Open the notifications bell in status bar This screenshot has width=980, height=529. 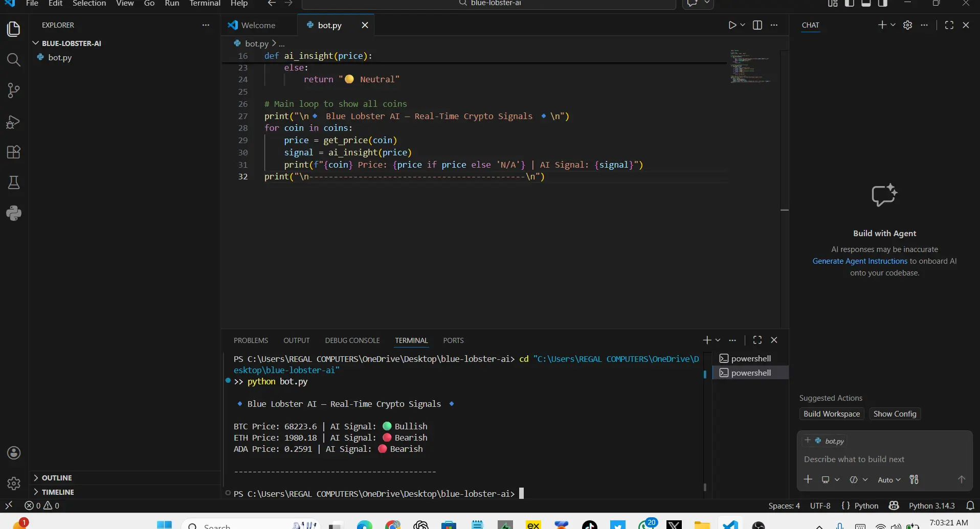pyautogui.click(x=970, y=505)
